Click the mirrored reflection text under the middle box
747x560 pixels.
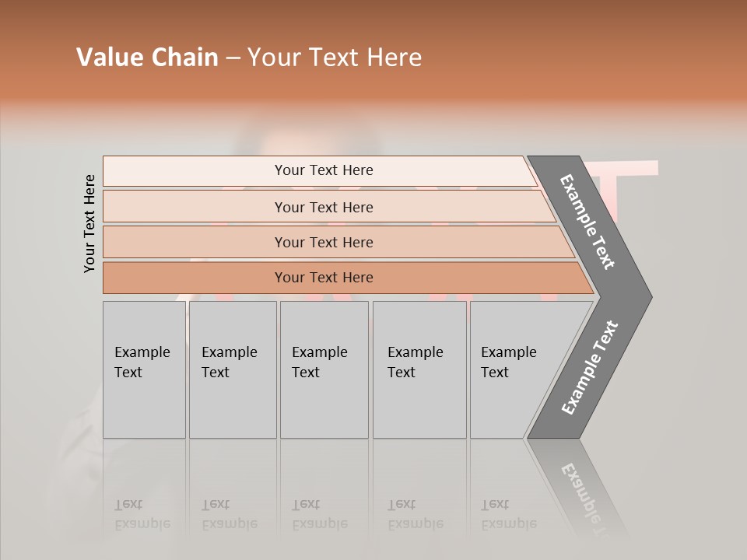(319, 515)
